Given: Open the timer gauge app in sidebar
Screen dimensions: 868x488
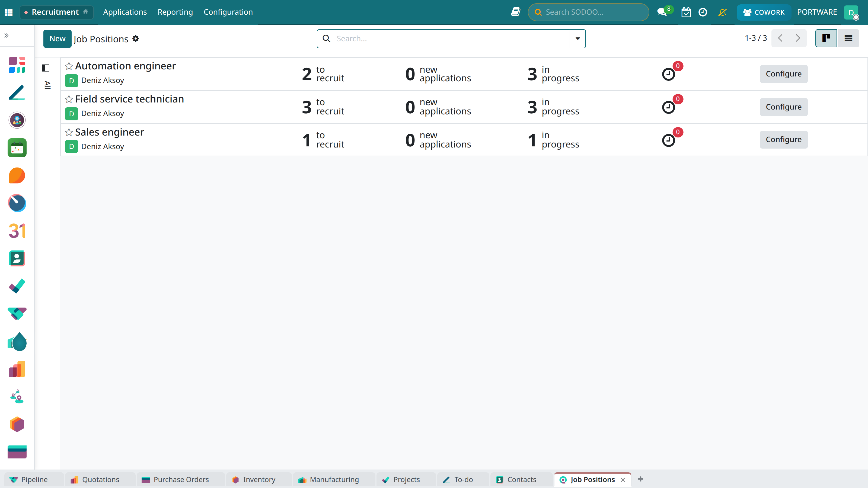Looking at the screenshot, I should coord(17,203).
